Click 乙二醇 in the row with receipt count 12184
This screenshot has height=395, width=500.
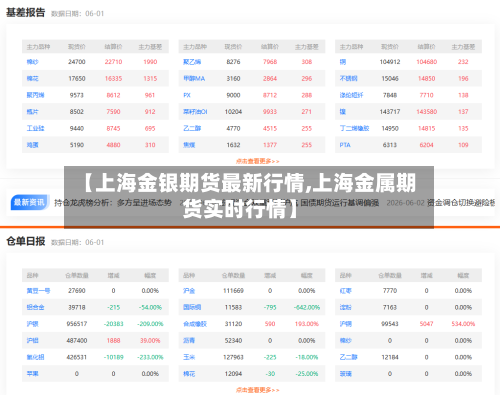pos(348,357)
